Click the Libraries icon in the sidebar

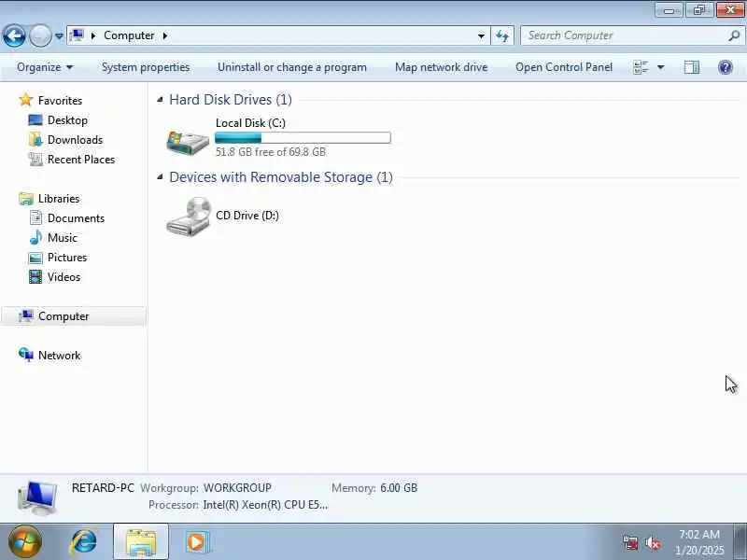coord(26,199)
